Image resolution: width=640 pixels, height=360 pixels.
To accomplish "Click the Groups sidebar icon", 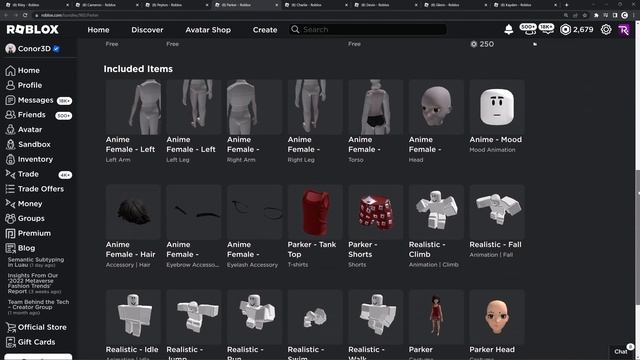I will click(x=11, y=218).
